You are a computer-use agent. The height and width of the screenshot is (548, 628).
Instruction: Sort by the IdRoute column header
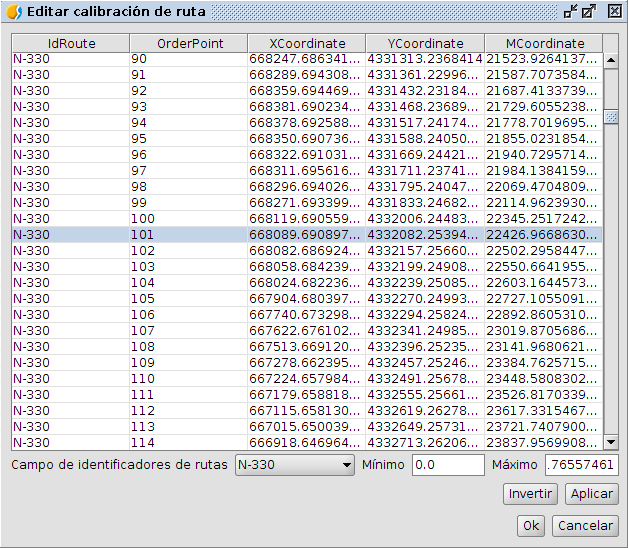point(70,44)
